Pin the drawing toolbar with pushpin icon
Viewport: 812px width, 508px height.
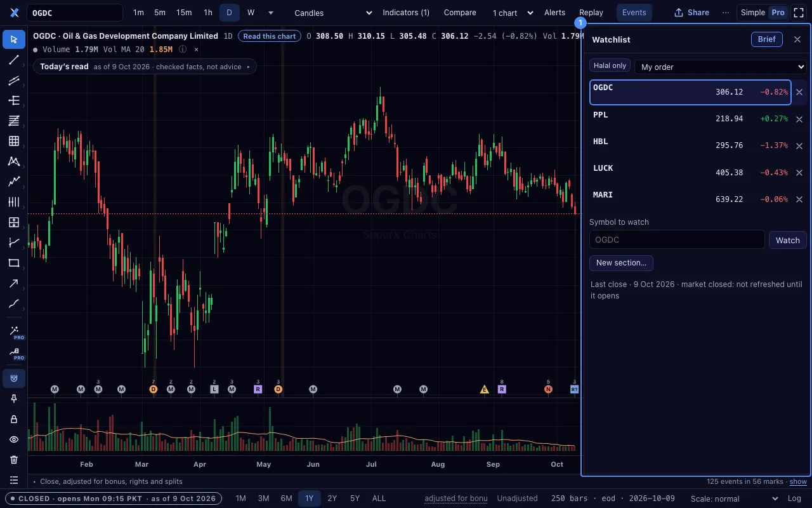[14, 399]
